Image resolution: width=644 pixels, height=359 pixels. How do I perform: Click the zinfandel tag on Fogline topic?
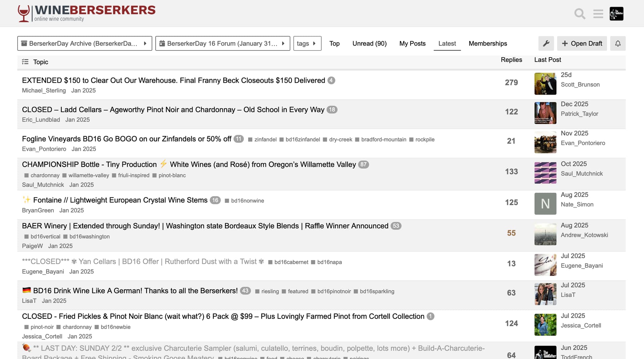click(265, 139)
